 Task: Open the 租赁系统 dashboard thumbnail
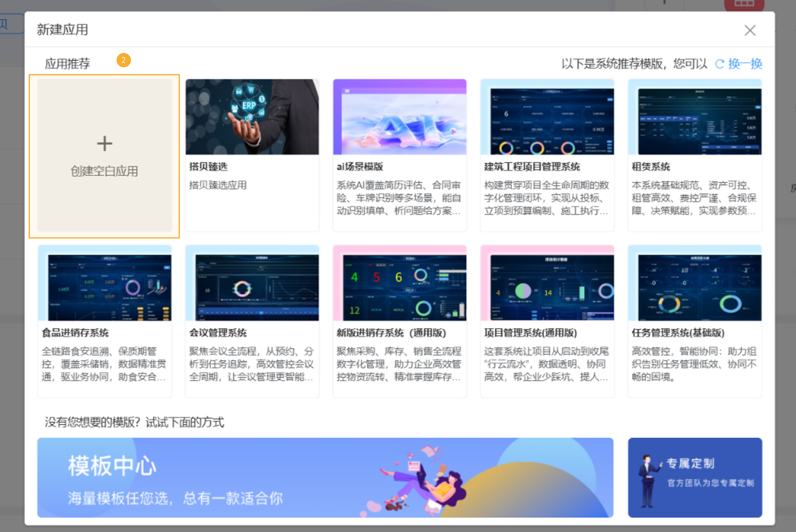click(695, 117)
